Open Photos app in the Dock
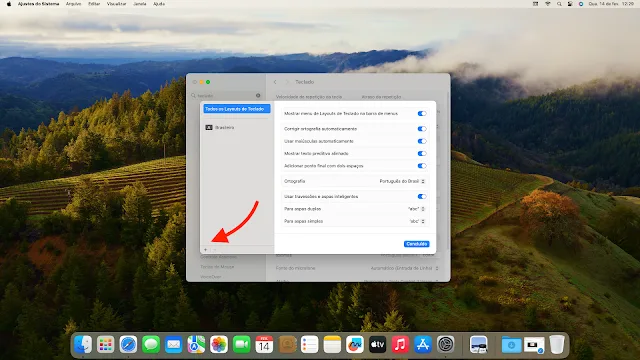Screen dimensions: 640x360 tap(219, 345)
